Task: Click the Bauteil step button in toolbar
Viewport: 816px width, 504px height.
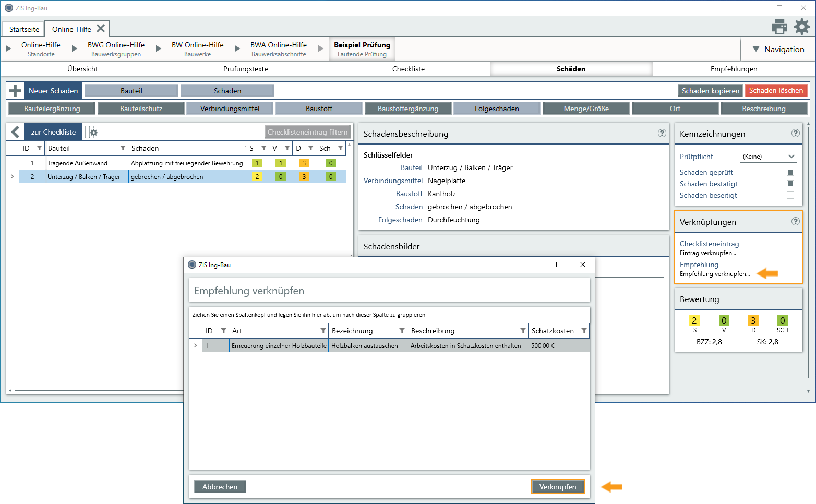Action: pyautogui.click(x=131, y=91)
